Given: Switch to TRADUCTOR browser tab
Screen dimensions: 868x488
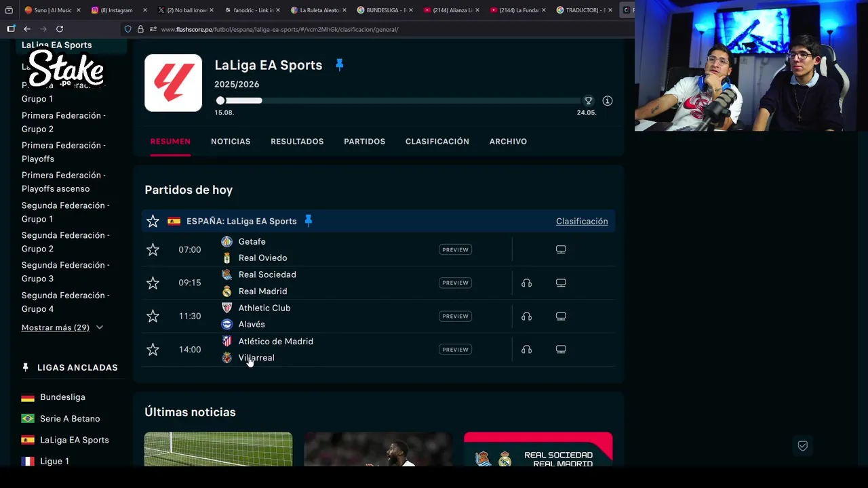Looking at the screenshot, I should pyautogui.click(x=583, y=10).
